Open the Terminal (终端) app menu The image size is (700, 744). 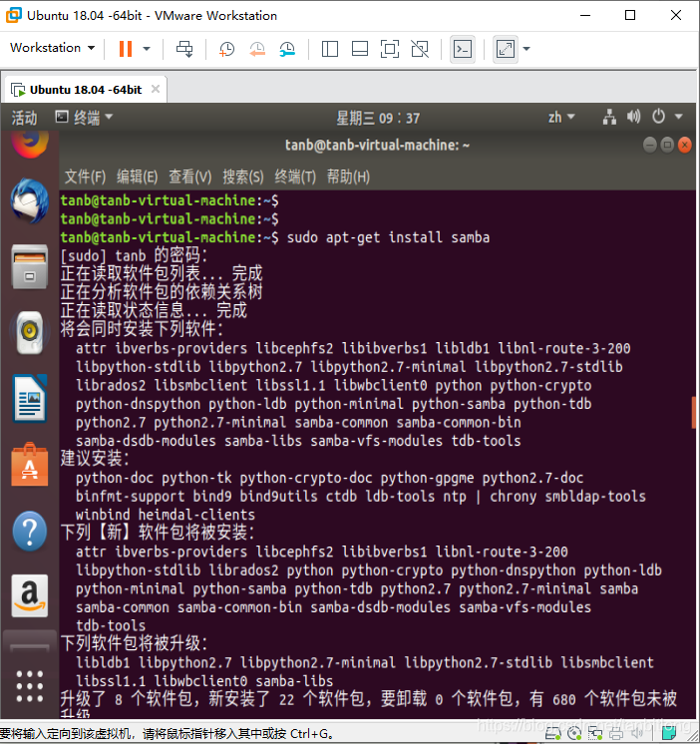[84, 118]
